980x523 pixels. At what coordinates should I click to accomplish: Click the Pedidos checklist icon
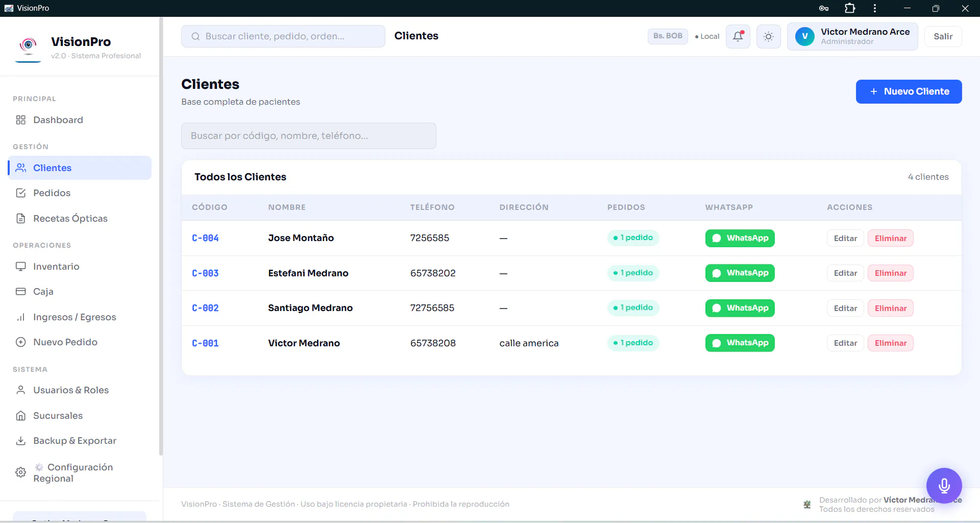coord(20,193)
